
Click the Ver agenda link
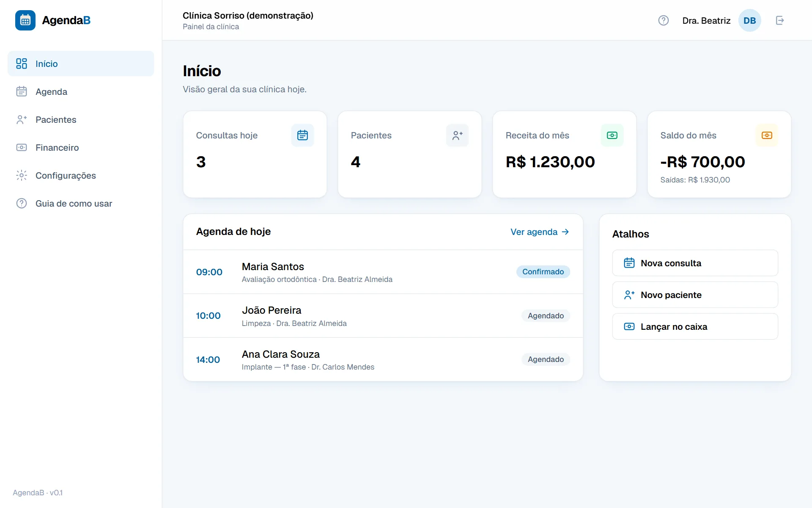(540, 232)
